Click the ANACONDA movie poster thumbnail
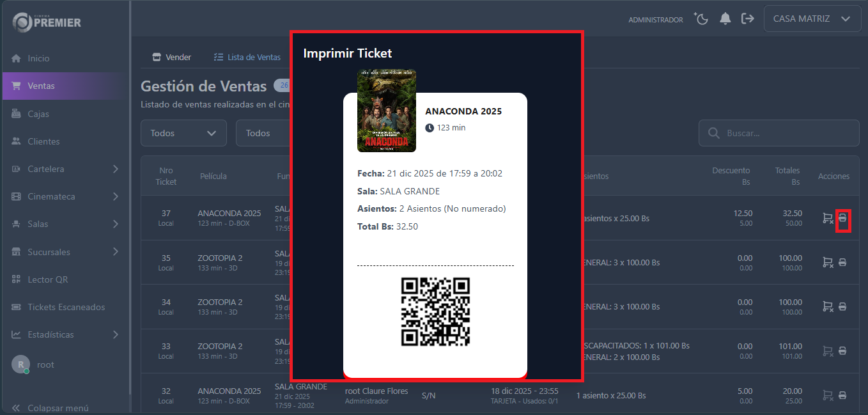The width and height of the screenshot is (868, 415). click(387, 111)
